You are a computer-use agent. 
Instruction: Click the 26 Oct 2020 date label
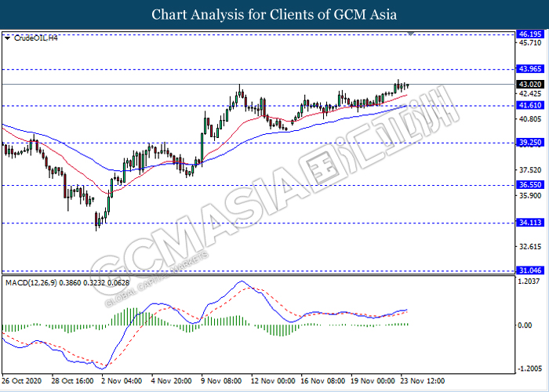[x=22, y=382]
